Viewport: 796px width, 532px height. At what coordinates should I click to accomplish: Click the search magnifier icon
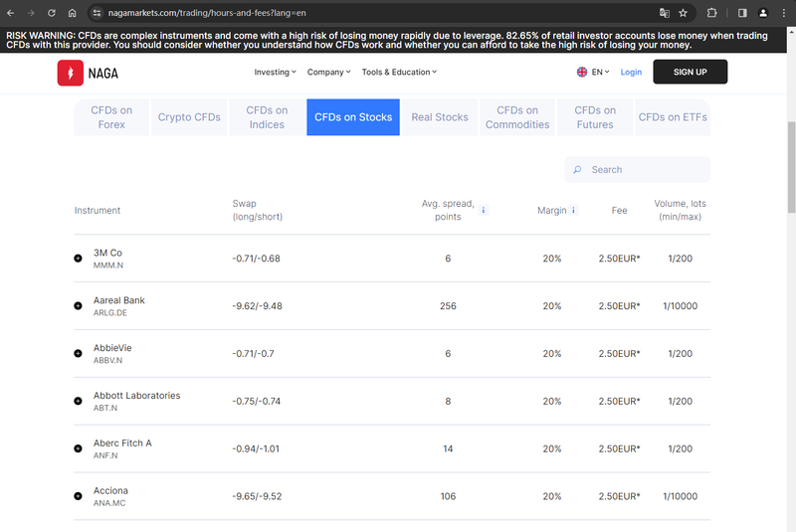click(577, 169)
